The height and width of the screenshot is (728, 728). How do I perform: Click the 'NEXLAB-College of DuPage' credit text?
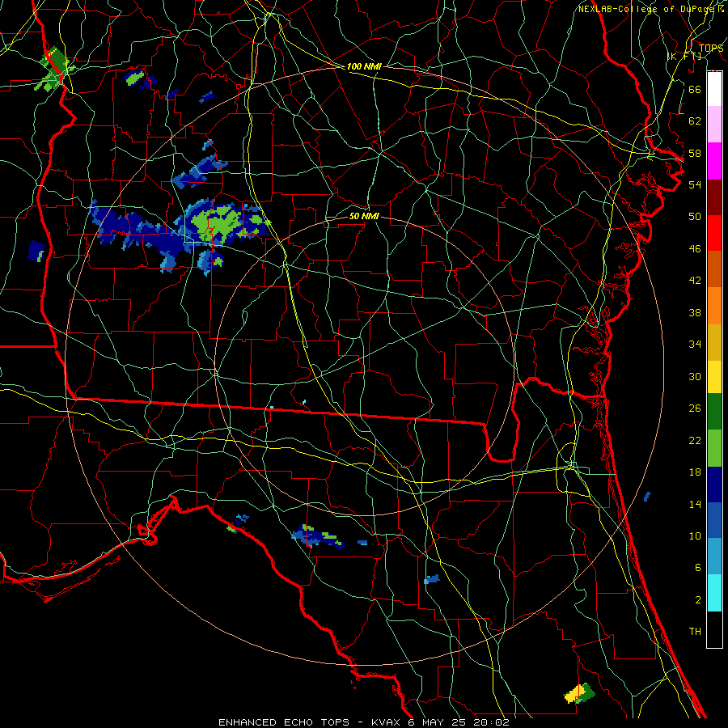coord(646,9)
